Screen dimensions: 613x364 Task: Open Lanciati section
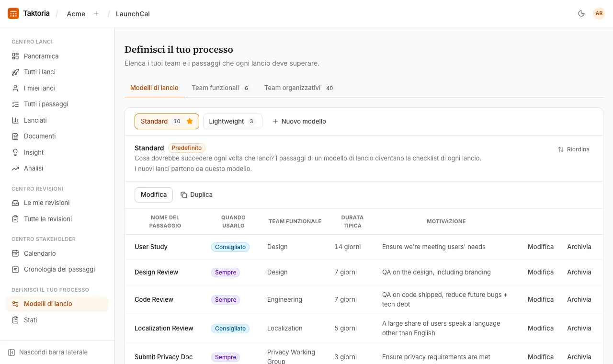tap(57, 120)
